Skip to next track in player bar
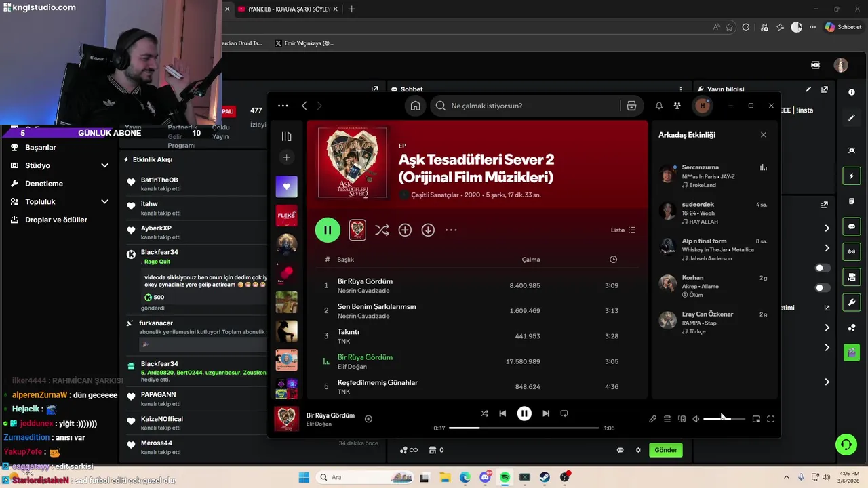868x488 pixels. click(x=546, y=413)
